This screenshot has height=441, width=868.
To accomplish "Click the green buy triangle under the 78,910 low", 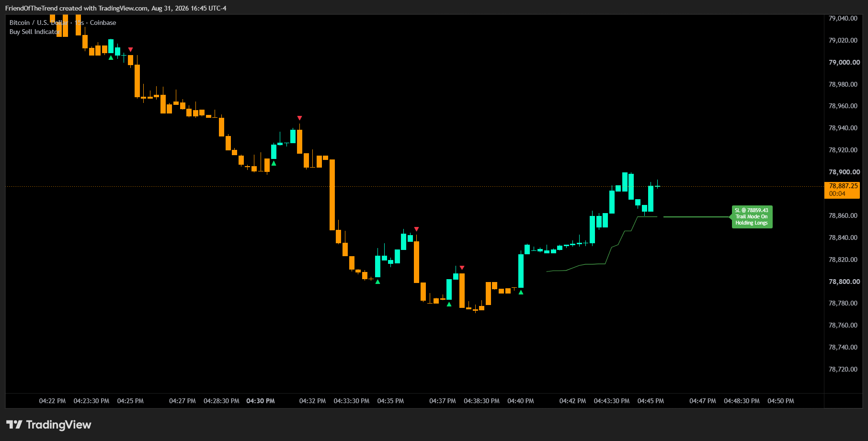I will (274, 163).
